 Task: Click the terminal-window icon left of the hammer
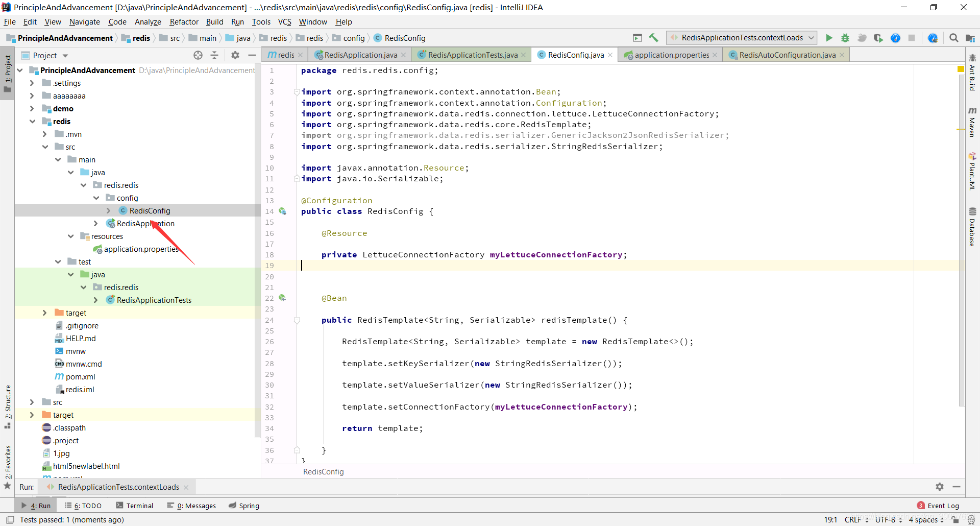pyautogui.click(x=638, y=38)
